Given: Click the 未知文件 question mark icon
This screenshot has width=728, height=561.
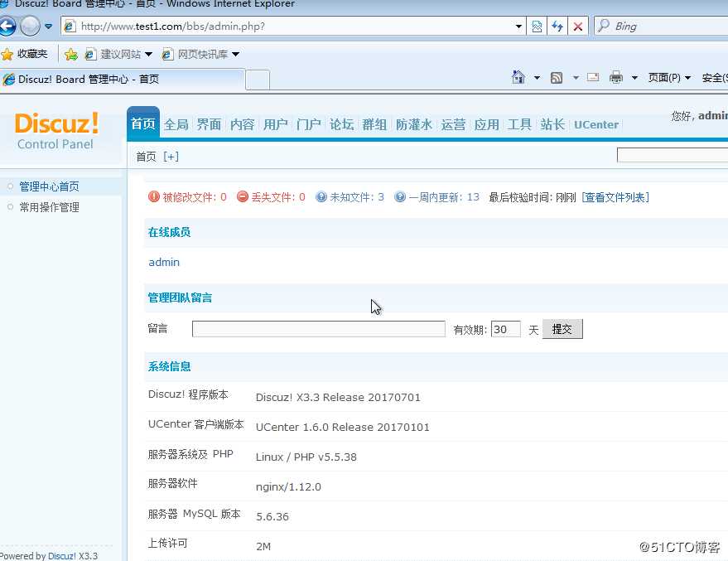Looking at the screenshot, I should (x=321, y=197).
